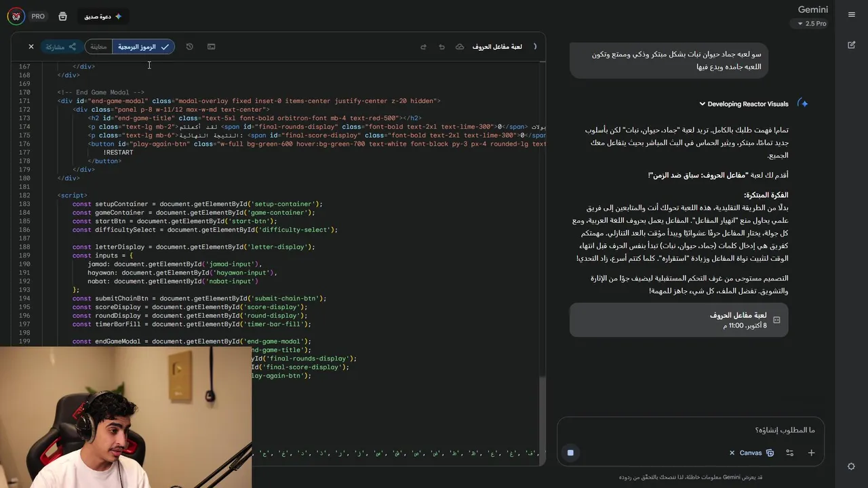
Task: Open the tools sliders icon
Action: pos(790,453)
